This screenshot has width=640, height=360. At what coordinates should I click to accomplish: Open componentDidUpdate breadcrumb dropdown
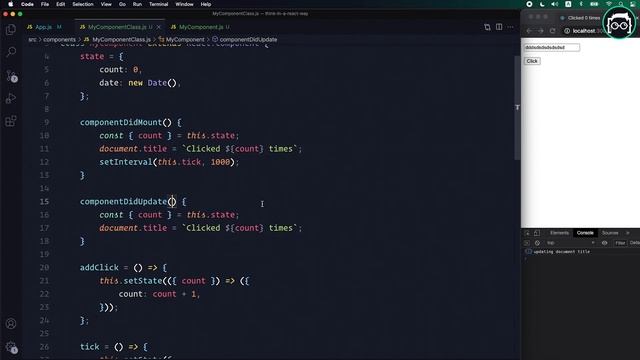tap(244, 40)
